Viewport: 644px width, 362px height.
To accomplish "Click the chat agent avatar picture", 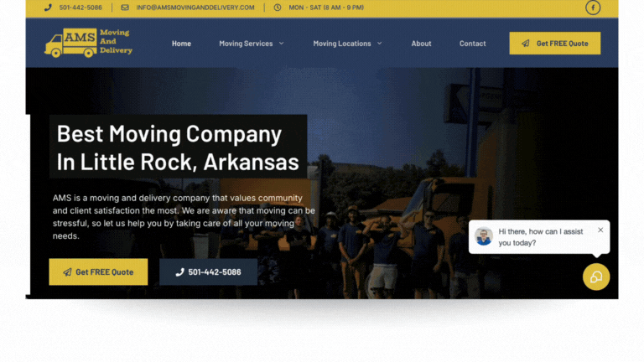I will (483, 236).
